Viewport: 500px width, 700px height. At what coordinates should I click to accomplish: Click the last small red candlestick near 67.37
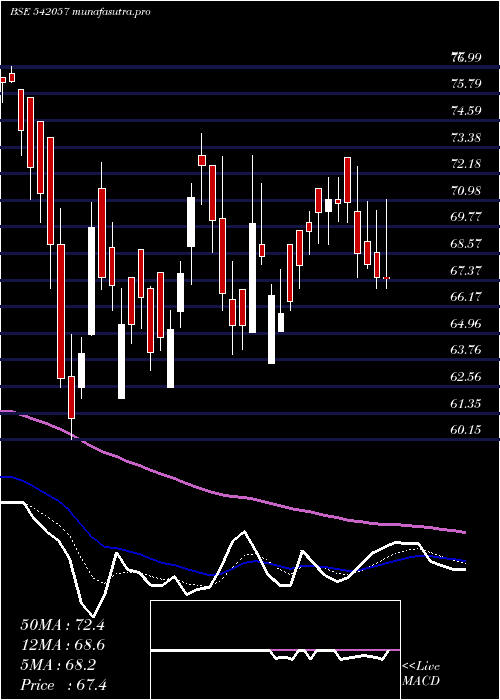(x=386, y=278)
